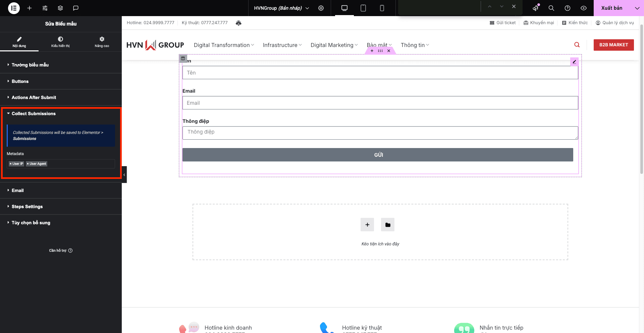This screenshot has width=644, height=333.
Task: Remove the User IP metadata tag
Action: pos(11,164)
